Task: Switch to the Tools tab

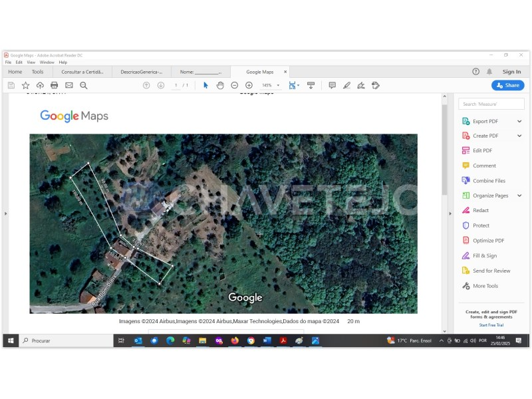Action: pos(38,72)
